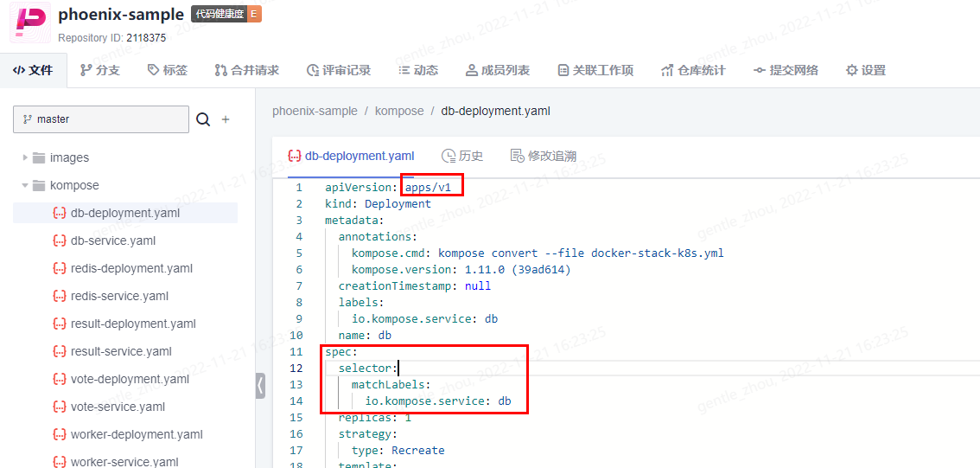Open result-deployment.yaml file

133,324
